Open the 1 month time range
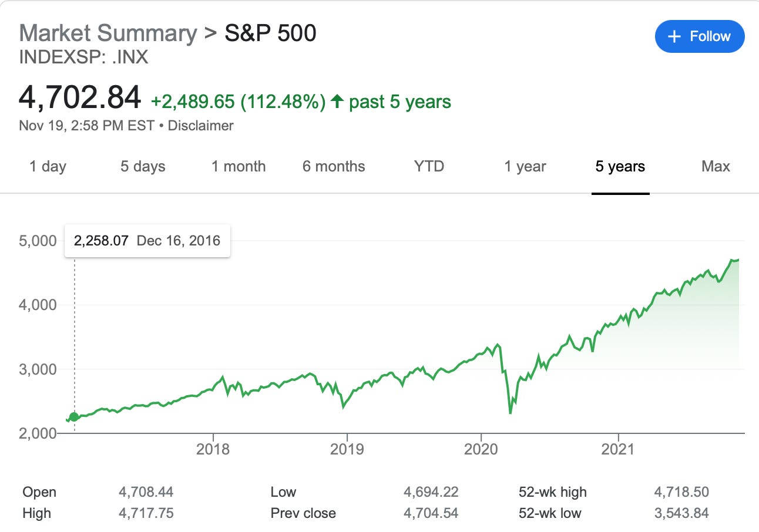Viewport: 759px width, 532px height. click(x=238, y=166)
